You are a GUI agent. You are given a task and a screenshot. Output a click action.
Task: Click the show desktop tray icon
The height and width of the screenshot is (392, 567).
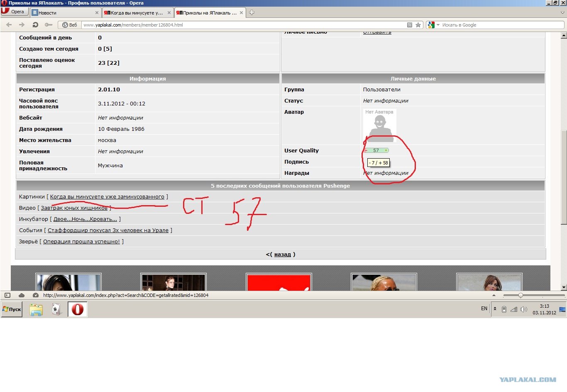pyautogui.click(x=562, y=309)
